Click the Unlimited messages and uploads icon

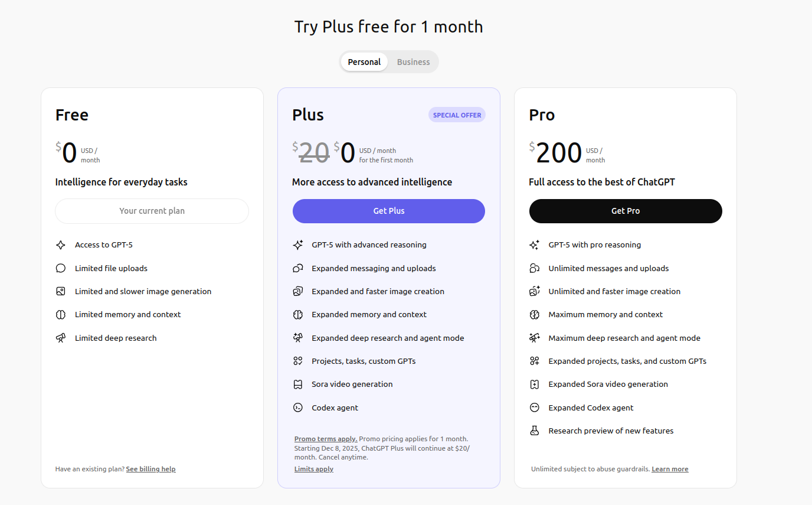[535, 269]
